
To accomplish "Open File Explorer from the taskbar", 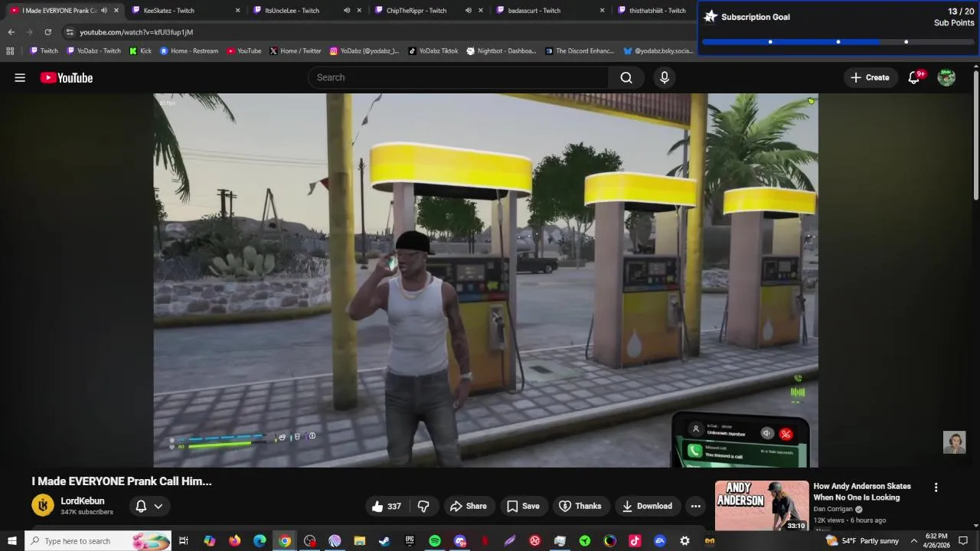I will tap(360, 541).
